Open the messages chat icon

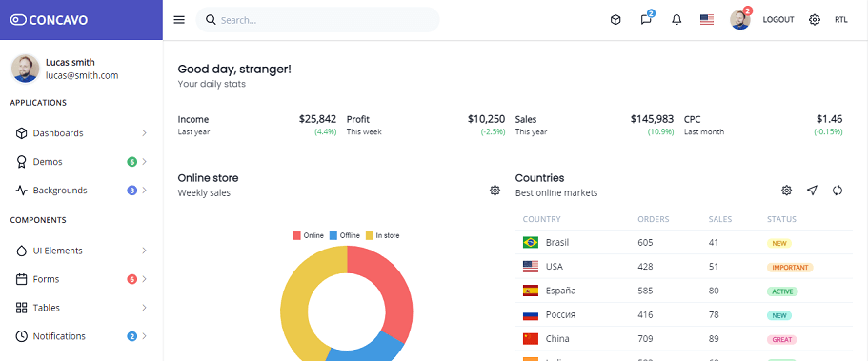645,20
